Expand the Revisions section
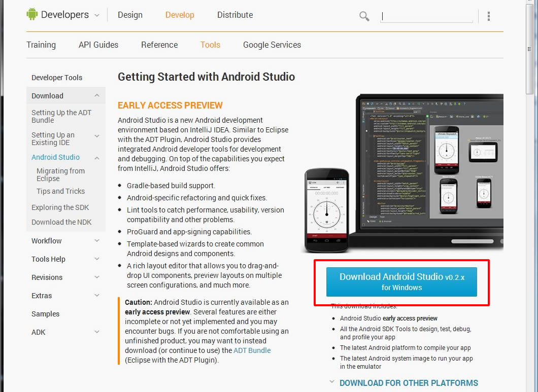 97,277
